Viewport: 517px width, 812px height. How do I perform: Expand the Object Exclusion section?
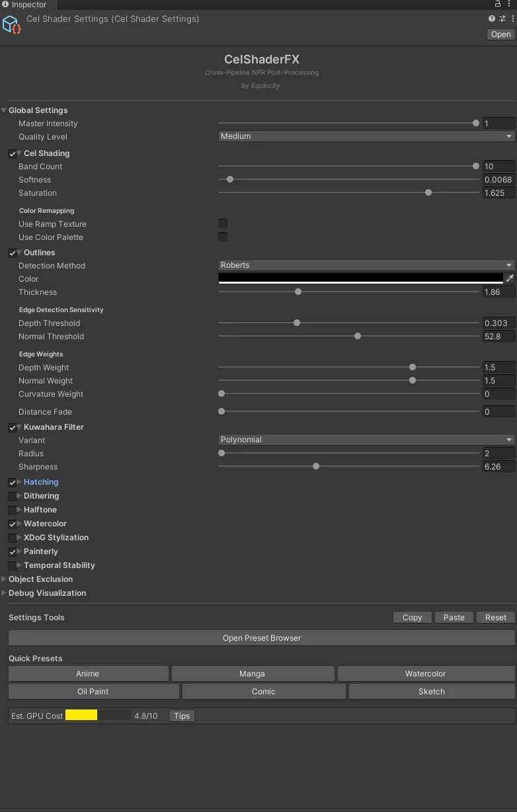click(x=4, y=579)
